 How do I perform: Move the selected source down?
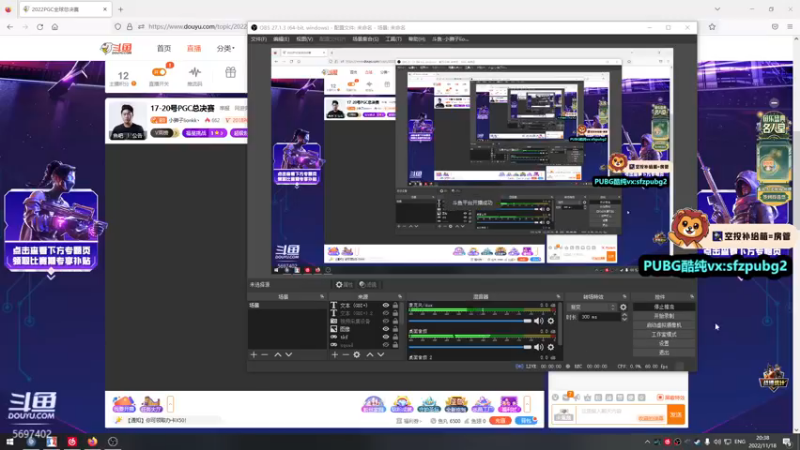click(381, 355)
